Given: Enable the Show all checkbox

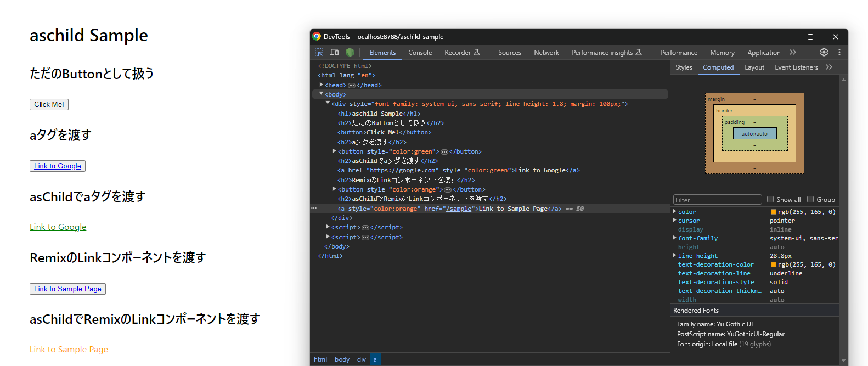Looking at the screenshot, I should [770, 199].
